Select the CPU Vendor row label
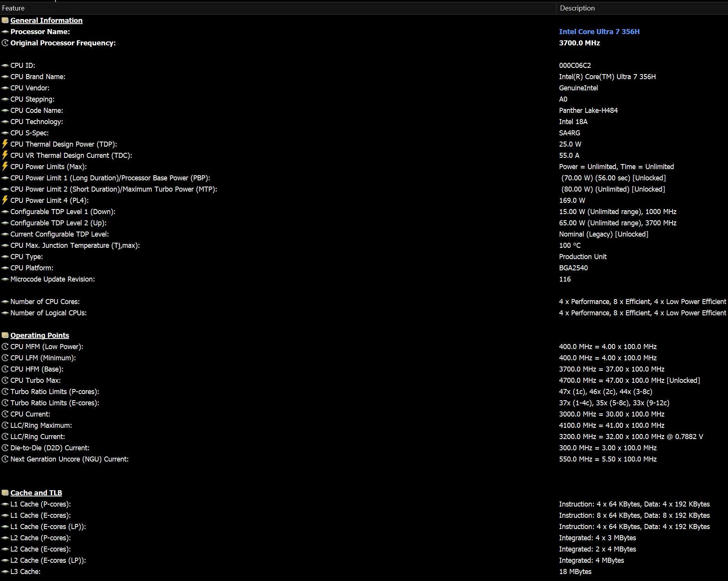728x581 pixels. pos(30,88)
